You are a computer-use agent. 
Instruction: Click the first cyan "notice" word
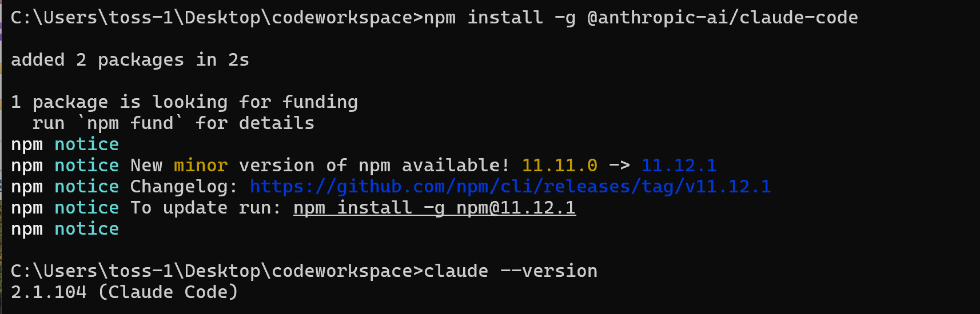pos(86,144)
